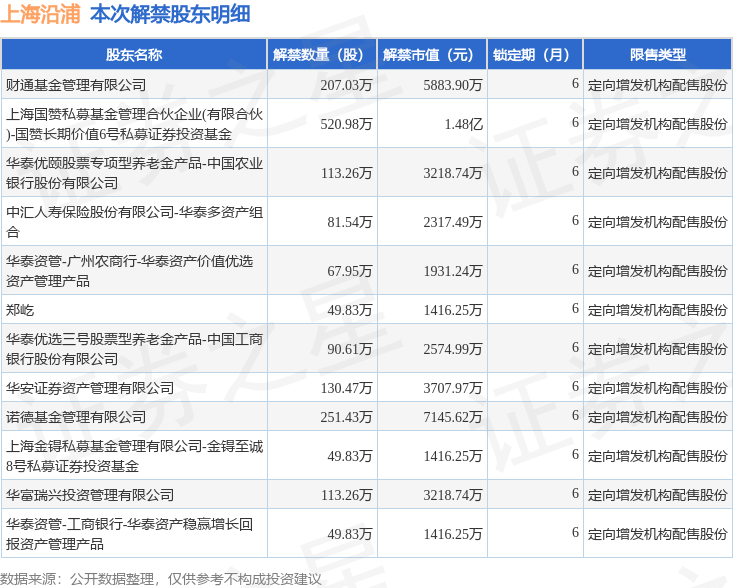Screen dimensions: 733x588
Task: Click the 1.48亿 market value cell
Action: tap(464, 124)
